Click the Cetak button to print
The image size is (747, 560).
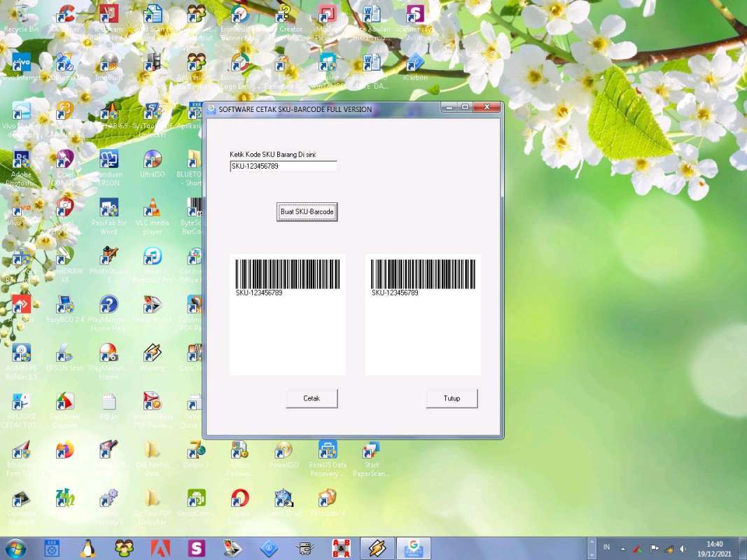pyautogui.click(x=311, y=398)
